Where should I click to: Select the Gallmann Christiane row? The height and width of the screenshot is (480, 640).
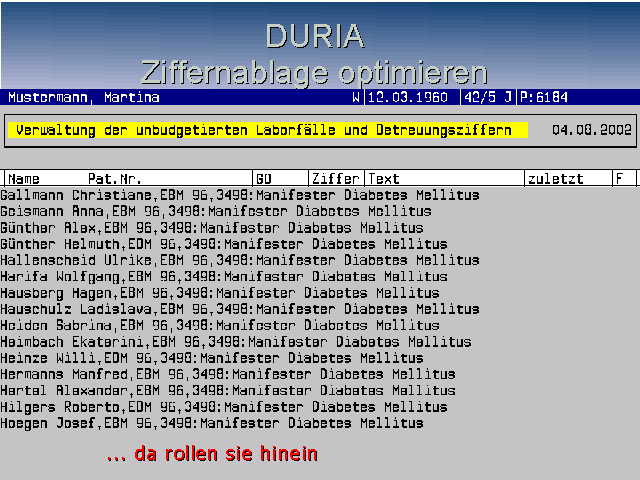tap(240, 195)
